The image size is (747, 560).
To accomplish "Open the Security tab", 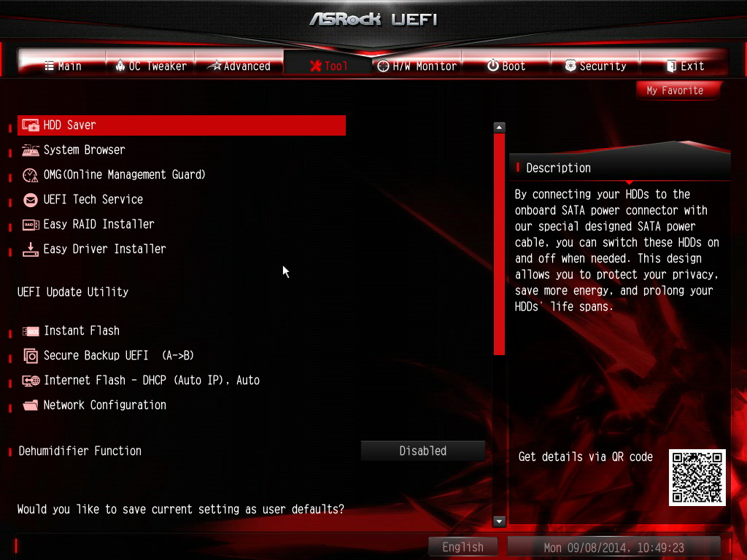I will point(595,63).
